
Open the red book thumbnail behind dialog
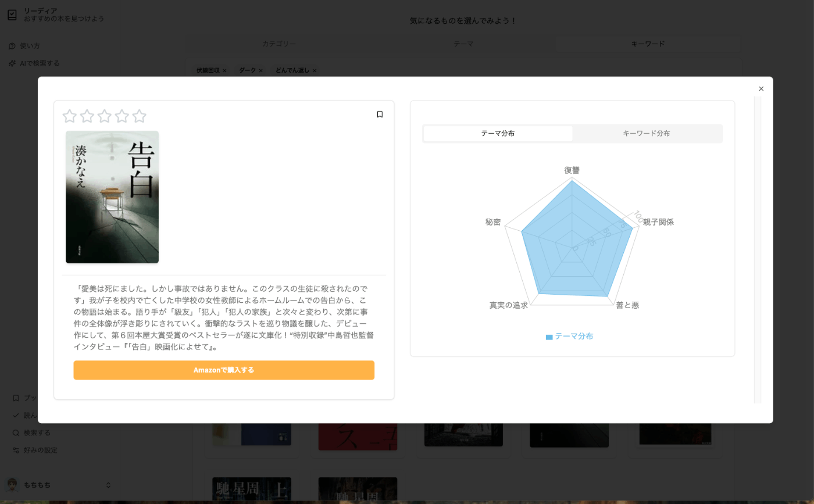[x=358, y=437]
